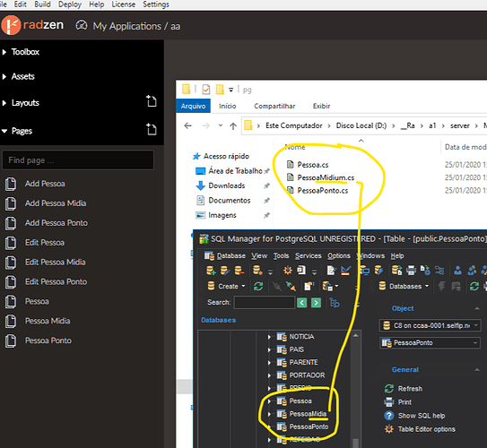Open the Build menu

(x=42, y=4)
